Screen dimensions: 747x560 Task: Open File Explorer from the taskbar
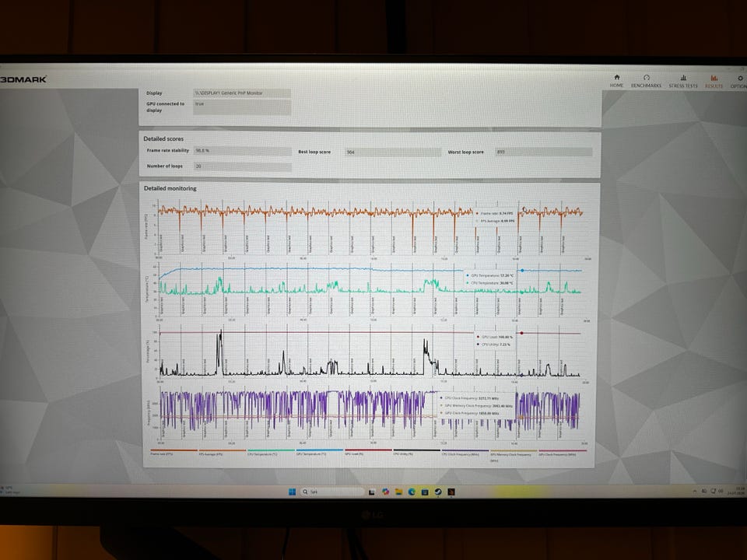tap(398, 492)
